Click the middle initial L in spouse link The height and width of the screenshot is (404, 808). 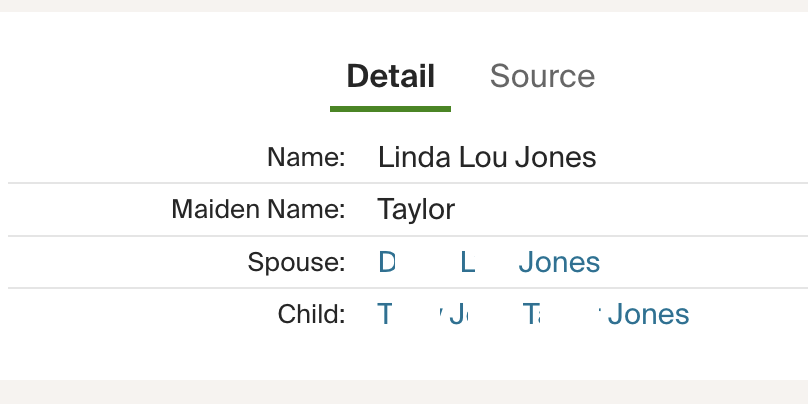467,263
